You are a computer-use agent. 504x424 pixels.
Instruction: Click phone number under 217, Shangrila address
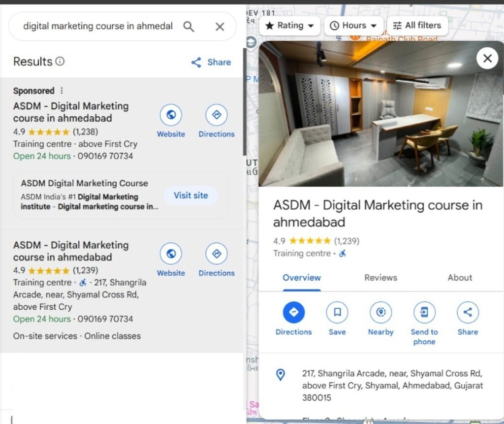click(105, 319)
